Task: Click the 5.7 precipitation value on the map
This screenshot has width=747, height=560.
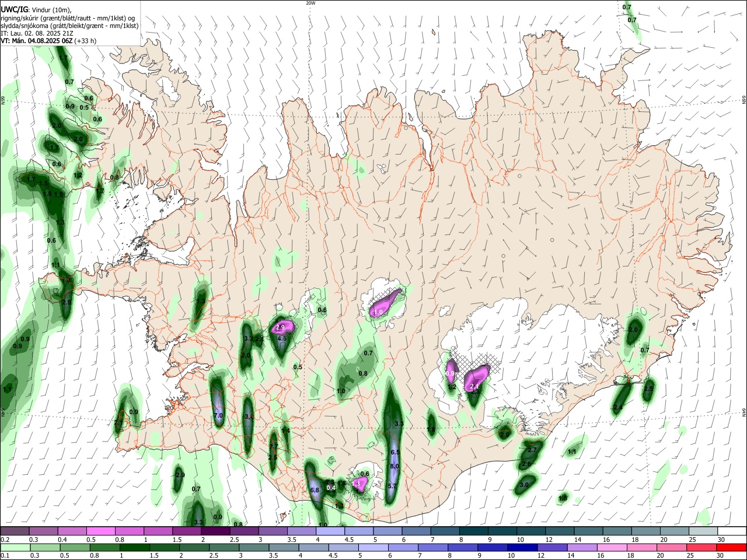Action: click(392, 486)
